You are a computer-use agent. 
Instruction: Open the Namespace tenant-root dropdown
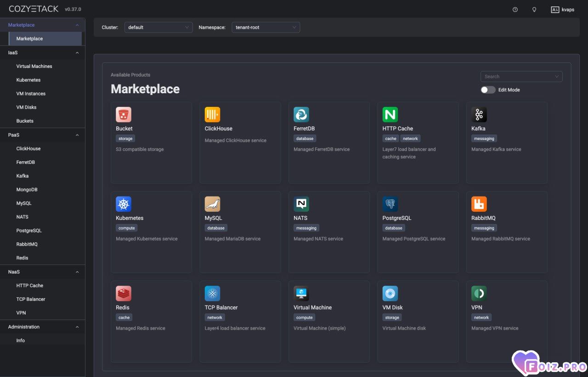click(x=266, y=28)
